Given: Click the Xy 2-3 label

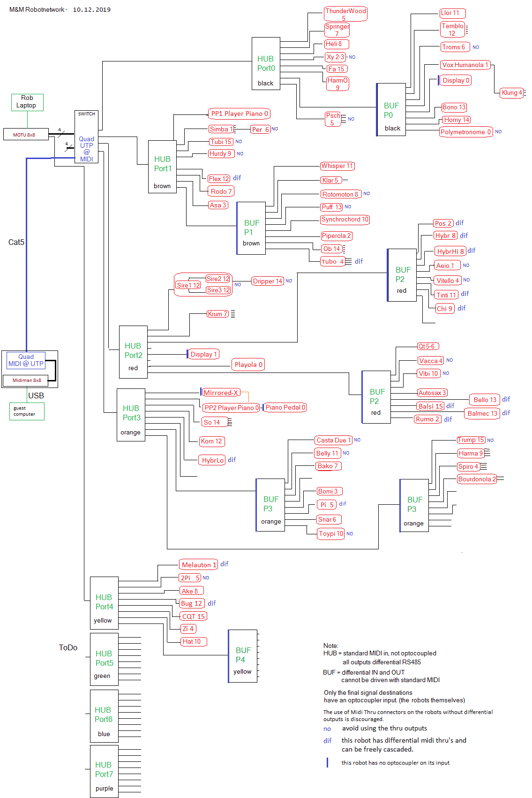Looking at the screenshot, I should coord(335,57).
